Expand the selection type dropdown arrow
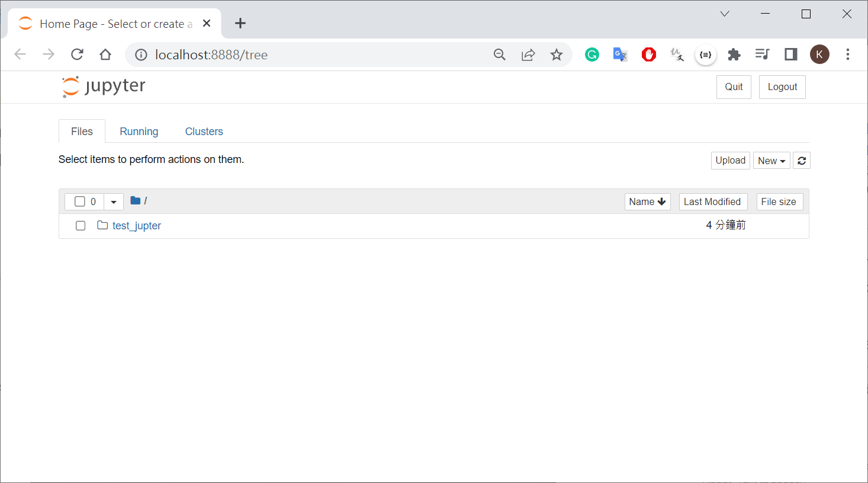This screenshot has width=868, height=483. [x=114, y=201]
